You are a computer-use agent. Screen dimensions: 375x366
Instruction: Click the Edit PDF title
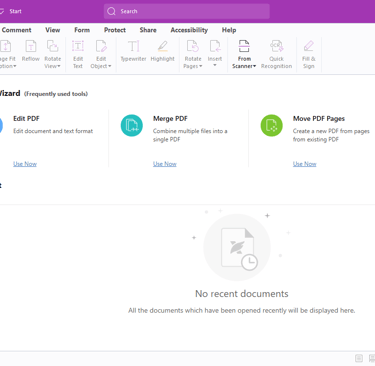pyautogui.click(x=26, y=119)
